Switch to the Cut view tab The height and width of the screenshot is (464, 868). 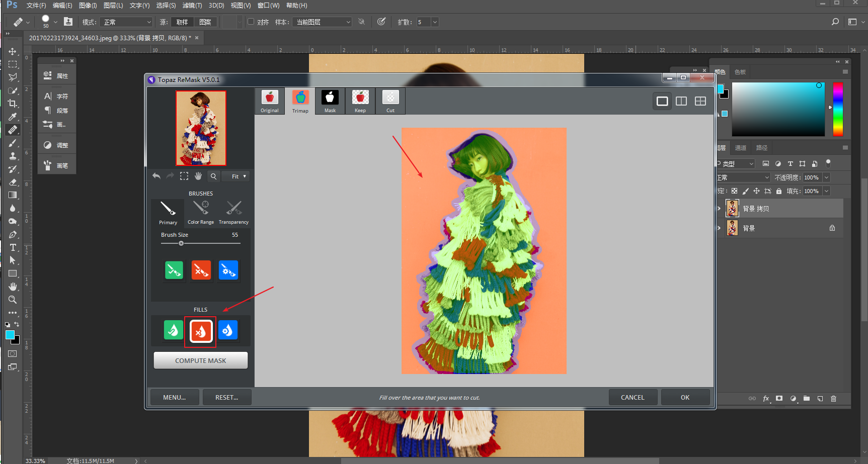(x=390, y=101)
